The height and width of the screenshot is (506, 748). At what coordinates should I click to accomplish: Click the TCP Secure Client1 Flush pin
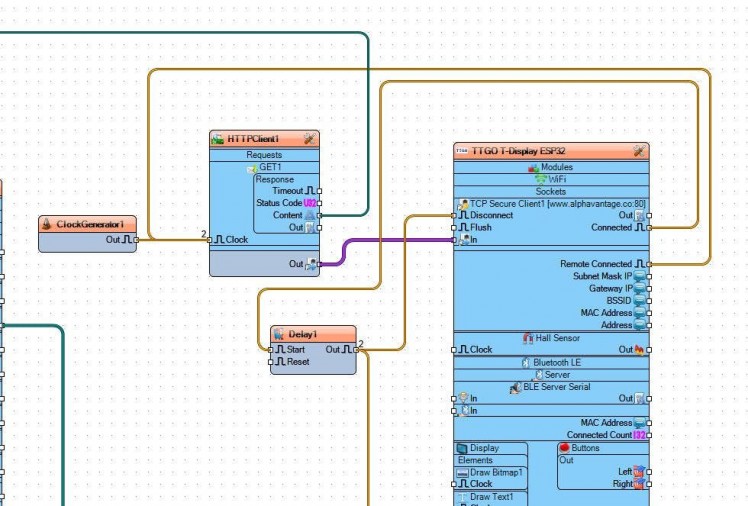point(455,227)
